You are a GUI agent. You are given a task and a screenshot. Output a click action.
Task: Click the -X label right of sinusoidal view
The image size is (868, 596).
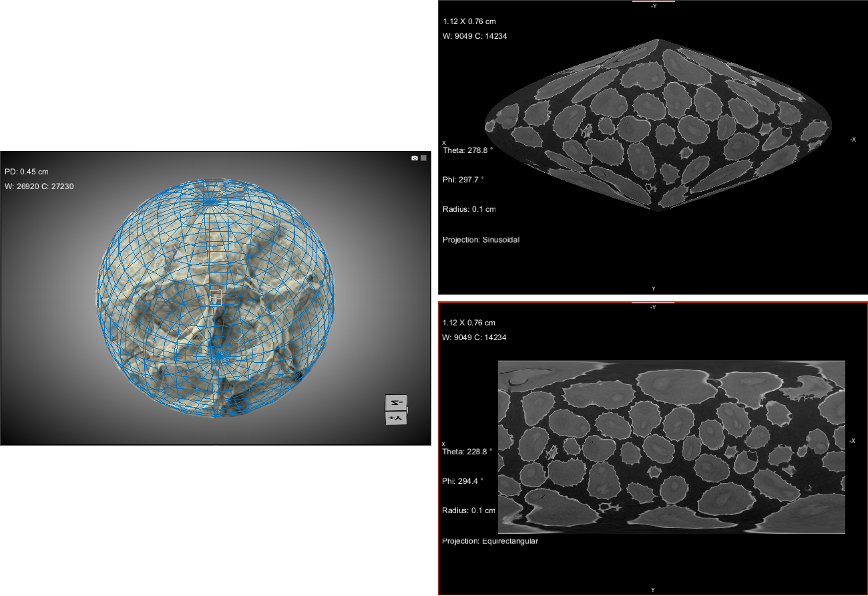point(853,140)
